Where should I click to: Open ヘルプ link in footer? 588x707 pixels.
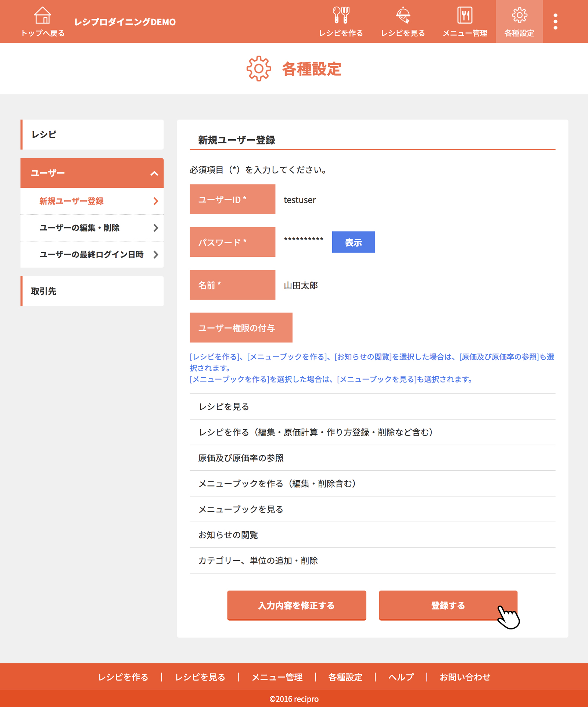(401, 677)
